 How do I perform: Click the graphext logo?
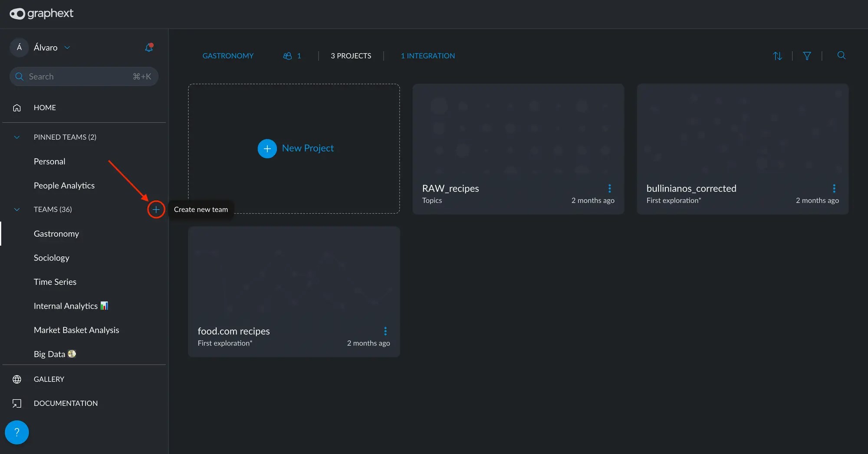tap(41, 13)
